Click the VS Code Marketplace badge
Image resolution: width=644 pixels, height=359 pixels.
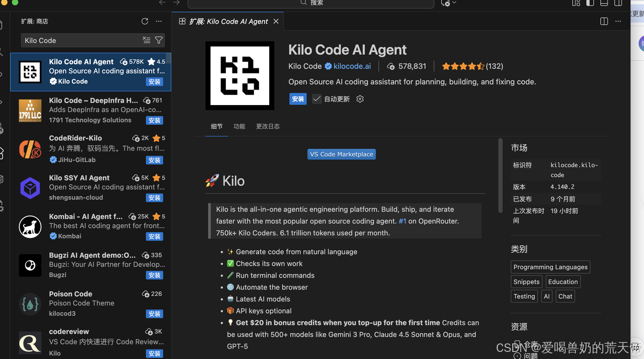[x=342, y=154]
